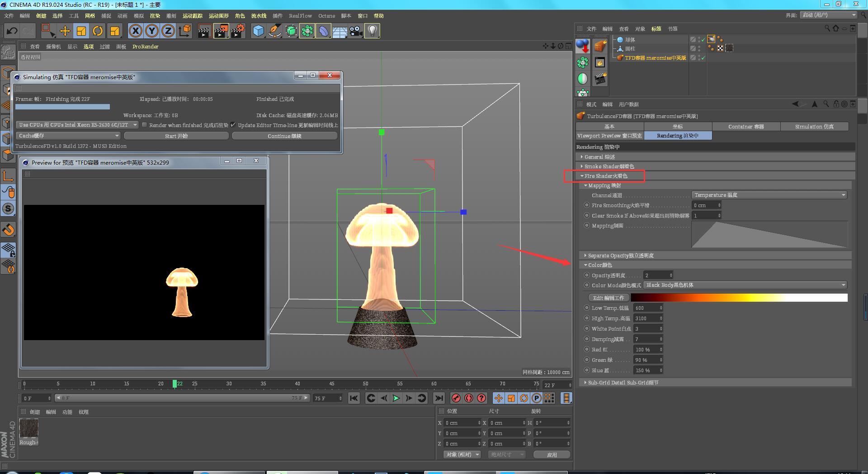Toggle the Low Temp animation dot
The width and height of the screenshot is (868, 474).
587,308
